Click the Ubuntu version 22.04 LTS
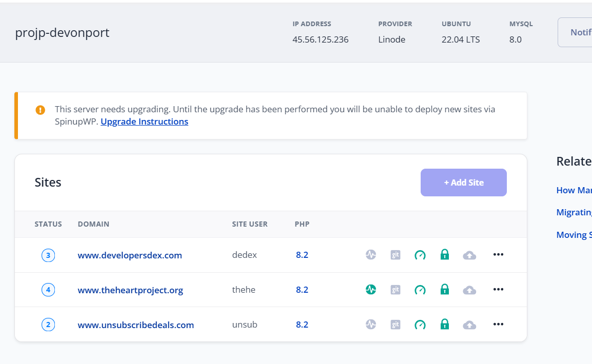Screen dimensions: 592x364 [x=461, y=39]
